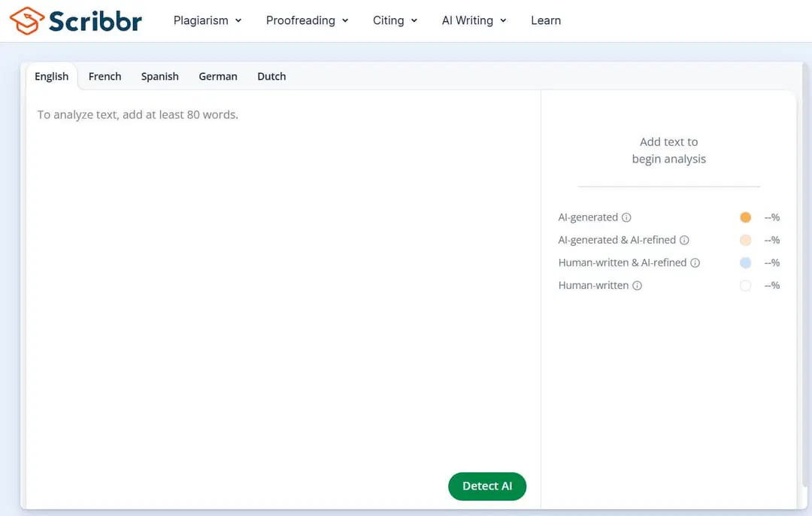The height and width of the screenshot is (516, 812).
Task: Switch to the Spanish tab
Action: tap(160, 76)
